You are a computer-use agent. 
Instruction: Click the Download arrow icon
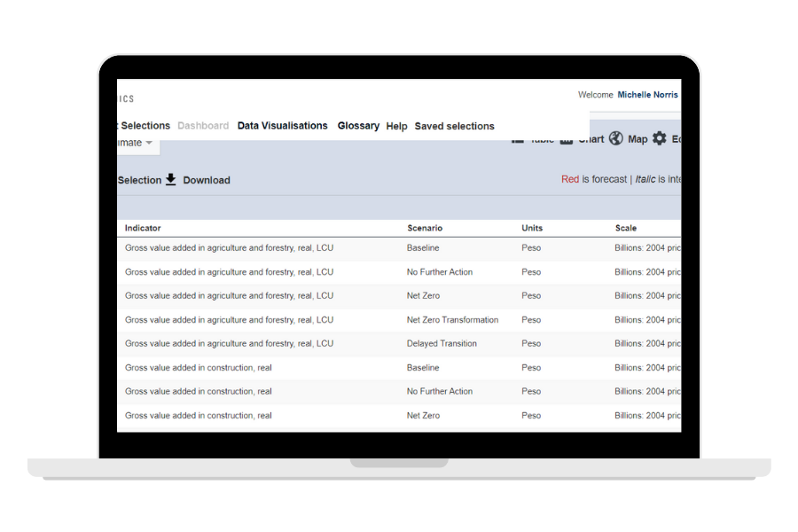(171, 179)
